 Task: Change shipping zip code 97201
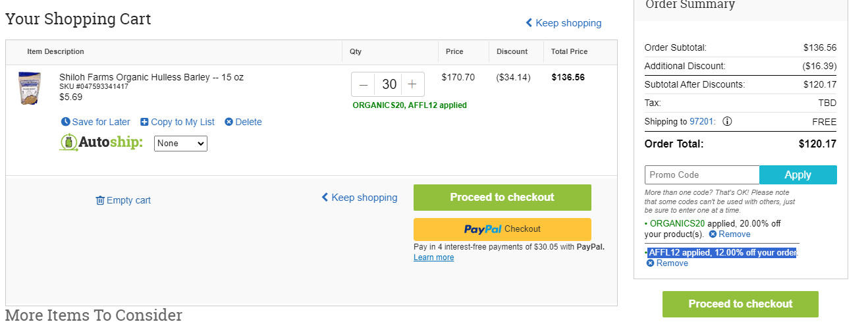click(701, 122)
